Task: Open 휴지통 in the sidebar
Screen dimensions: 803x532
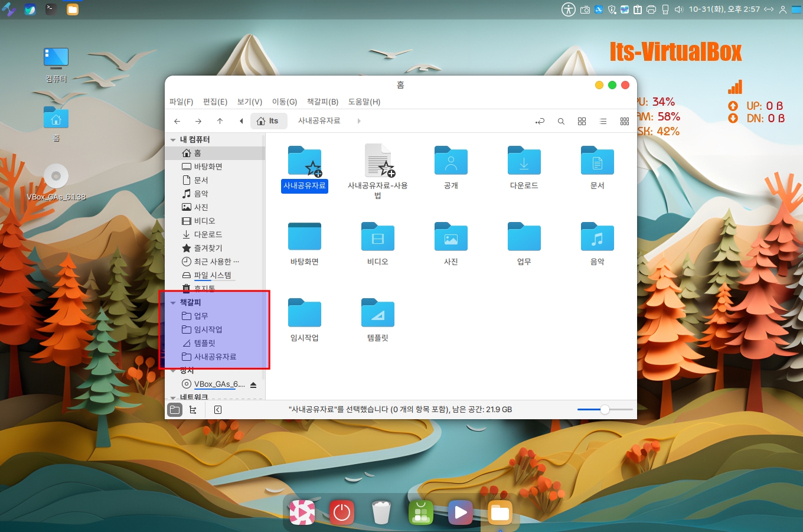Action: [204, 288]
